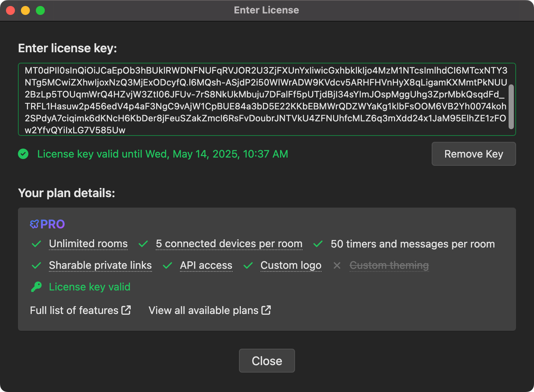Click the external link icon after View all available plans
This screenshot has height=392, width=534.
(266, 310)
